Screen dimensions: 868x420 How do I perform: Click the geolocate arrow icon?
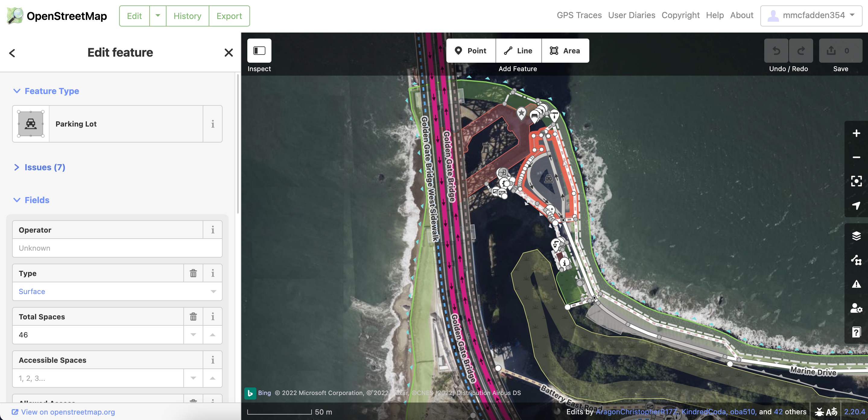click(x=856, y=205)
